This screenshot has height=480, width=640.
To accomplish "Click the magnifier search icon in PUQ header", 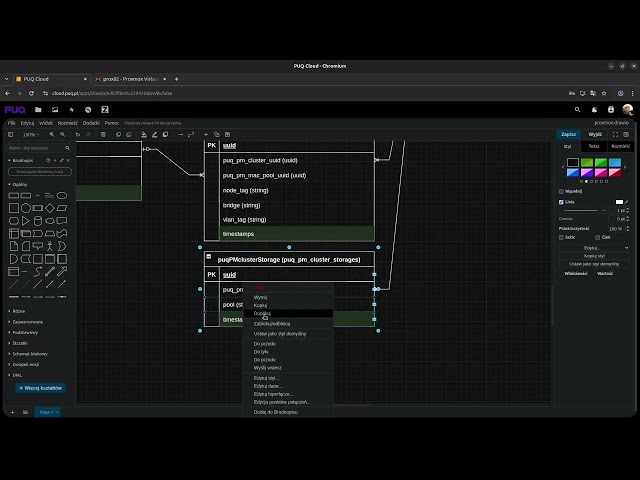I will click(577, 110).
